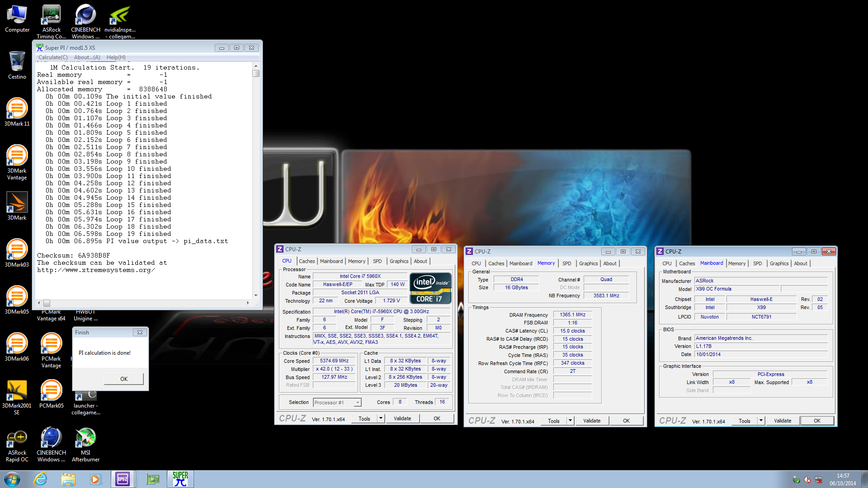Launch 3DMark 11 desktop icon
Screen dimensions: 868x488
point(17,113)
